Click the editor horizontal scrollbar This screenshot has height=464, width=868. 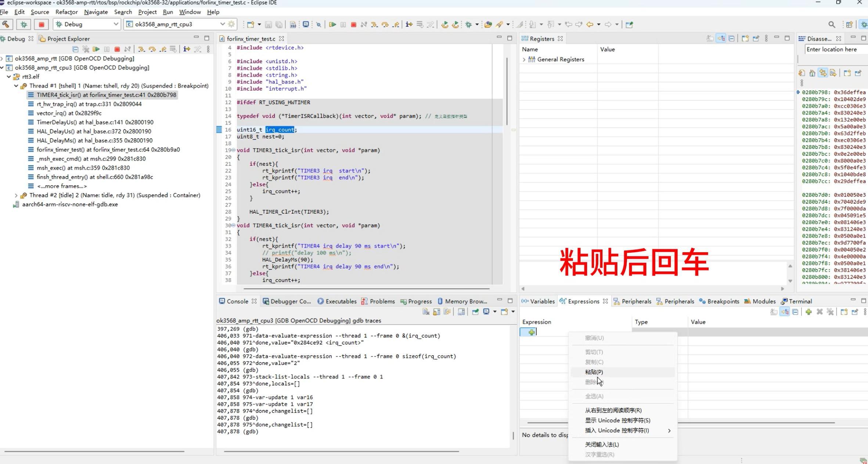366,289
